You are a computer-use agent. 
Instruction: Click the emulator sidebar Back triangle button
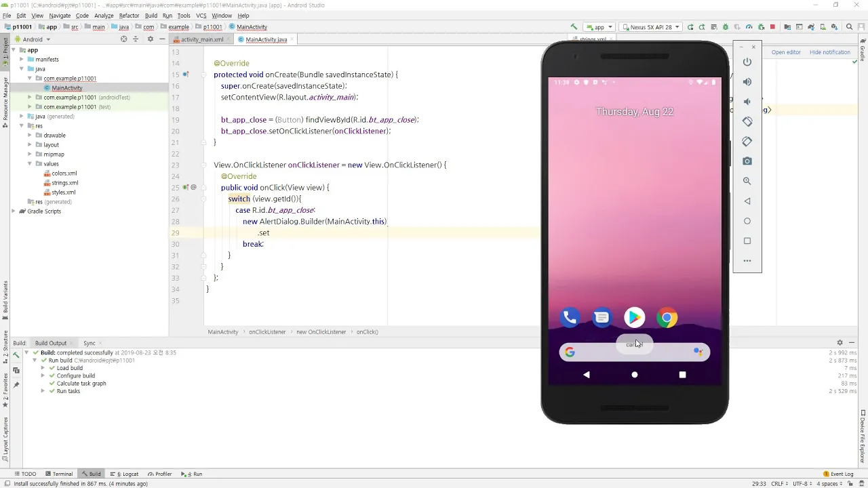tap(747, 201)
